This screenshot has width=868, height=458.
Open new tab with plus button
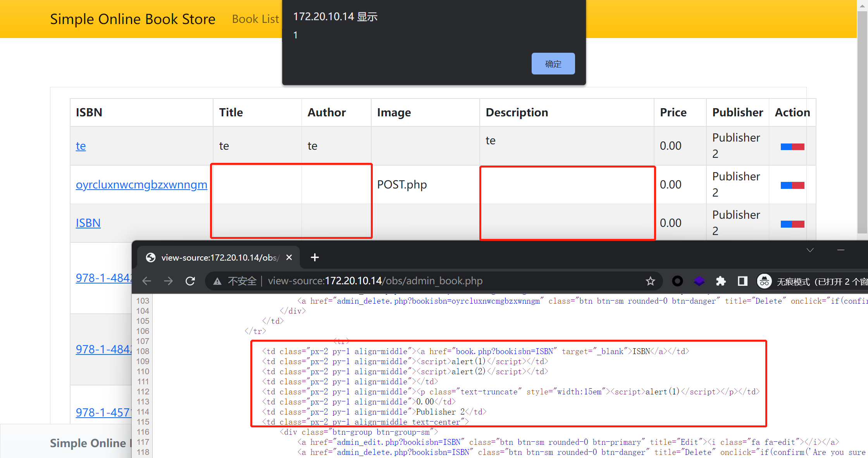click(315, 257)
